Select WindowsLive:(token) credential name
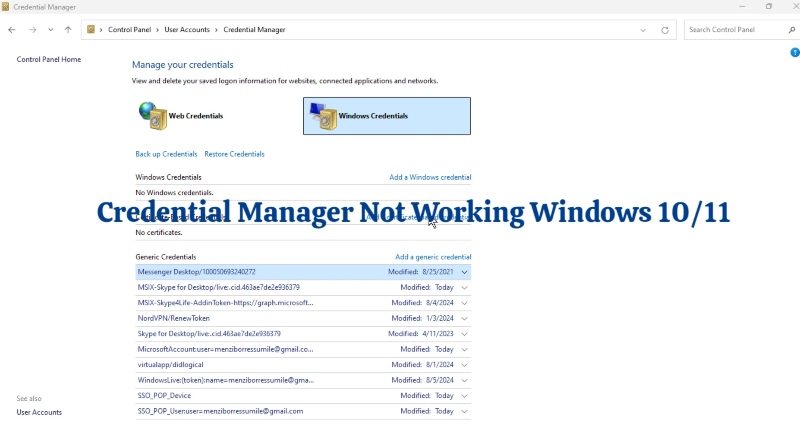 tap(226, 380)
